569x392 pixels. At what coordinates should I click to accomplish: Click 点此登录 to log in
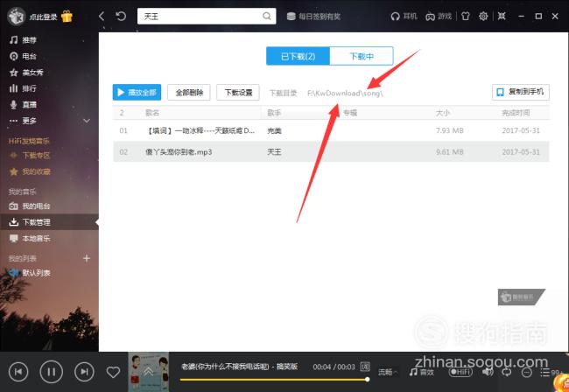43,17
